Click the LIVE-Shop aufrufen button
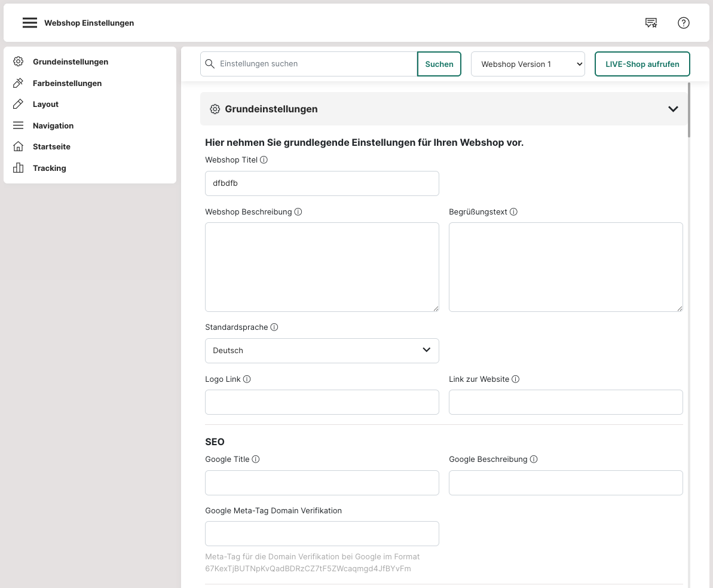The width and height of the screenshot is (713, 588). [642, 64]
